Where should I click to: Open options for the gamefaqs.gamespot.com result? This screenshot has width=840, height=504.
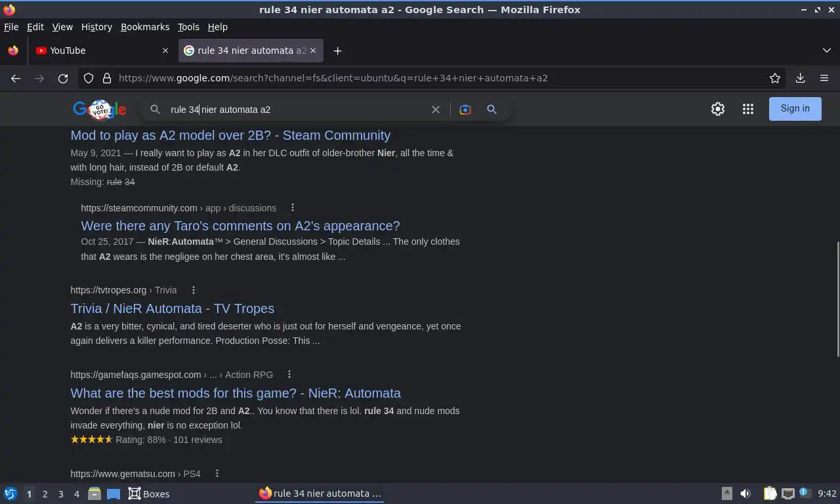pos(289,375)
